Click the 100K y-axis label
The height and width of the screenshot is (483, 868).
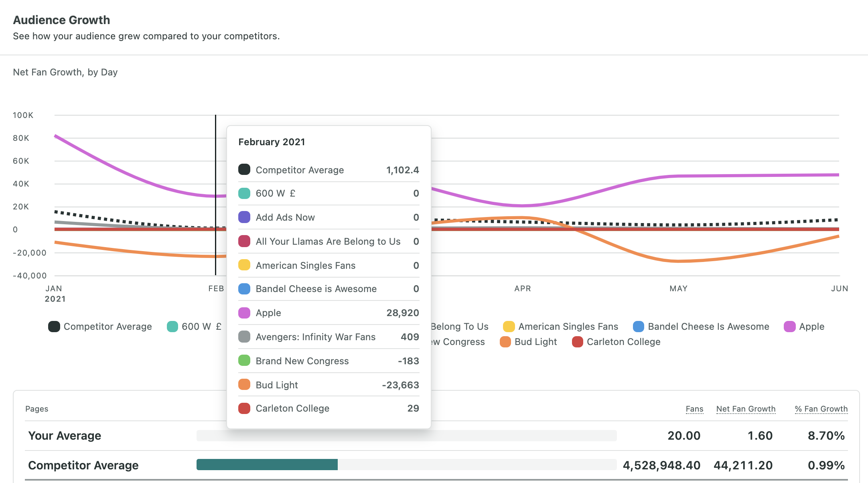pyautogui.click(x=23, y=115)
